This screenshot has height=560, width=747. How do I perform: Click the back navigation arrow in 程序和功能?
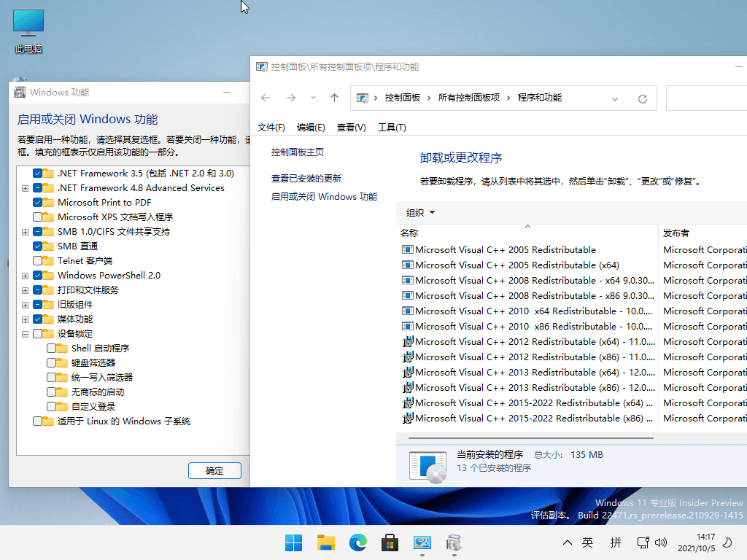coord(266,98)
